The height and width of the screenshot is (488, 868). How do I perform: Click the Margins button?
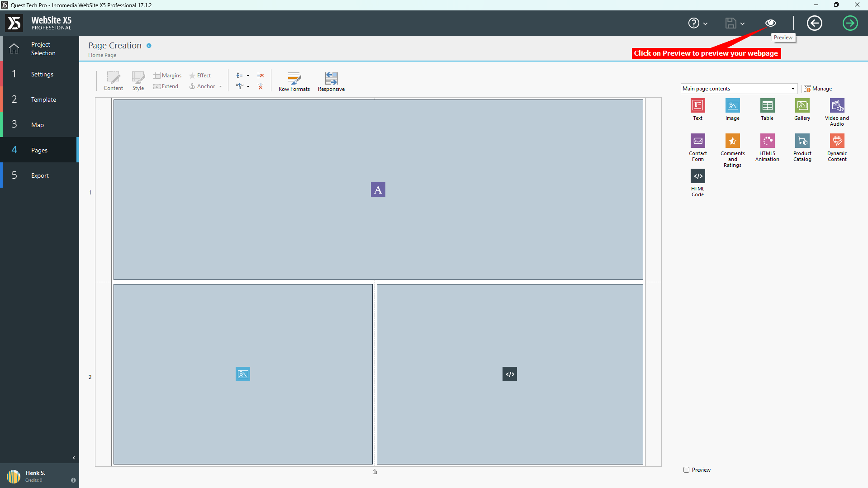(167, 76)
